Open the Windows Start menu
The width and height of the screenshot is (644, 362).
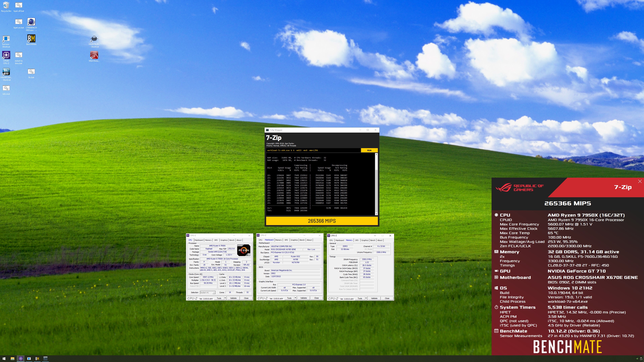pos(4,359)
